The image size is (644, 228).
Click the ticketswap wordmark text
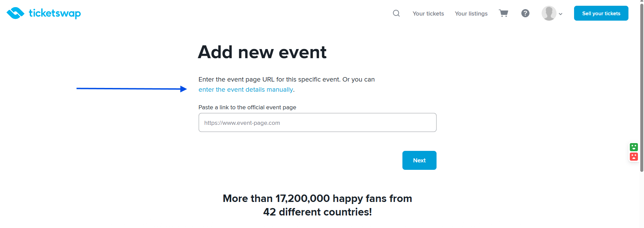55,13
